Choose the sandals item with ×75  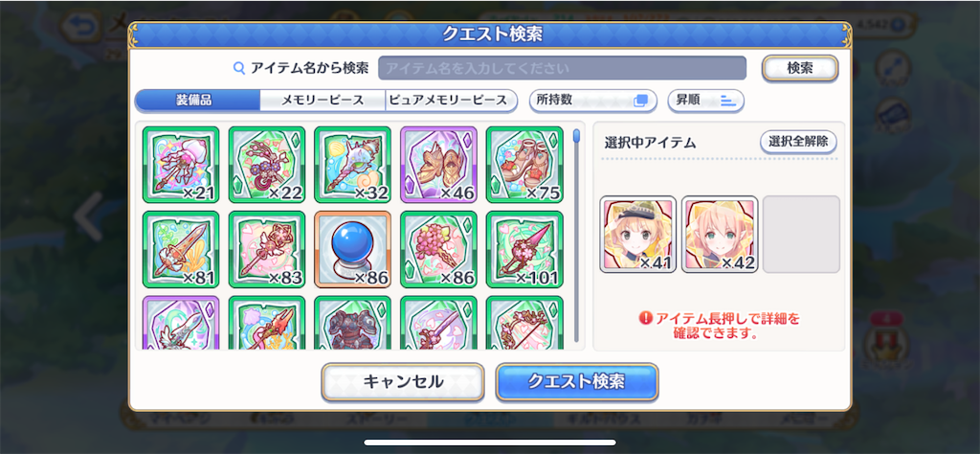tap(524, 165)
